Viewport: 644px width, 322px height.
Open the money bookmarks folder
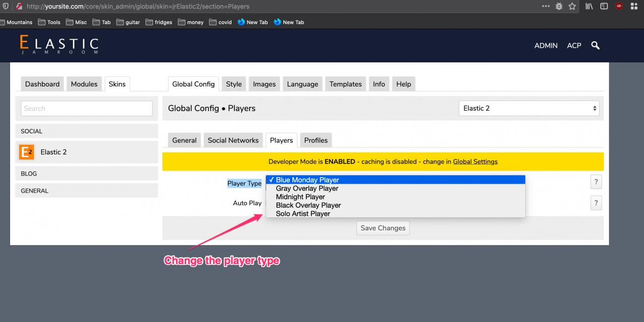[x=190, y=22]
